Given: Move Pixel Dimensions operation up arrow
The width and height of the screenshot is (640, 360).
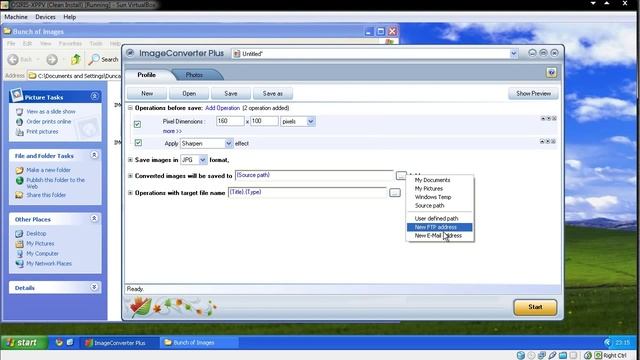Looking at the screenshot, I should pos(543,118).
